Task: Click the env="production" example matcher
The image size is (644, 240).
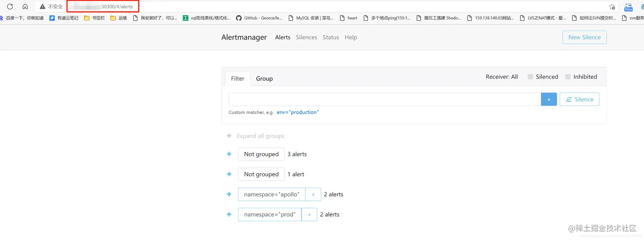Action: tap(297, 112)
